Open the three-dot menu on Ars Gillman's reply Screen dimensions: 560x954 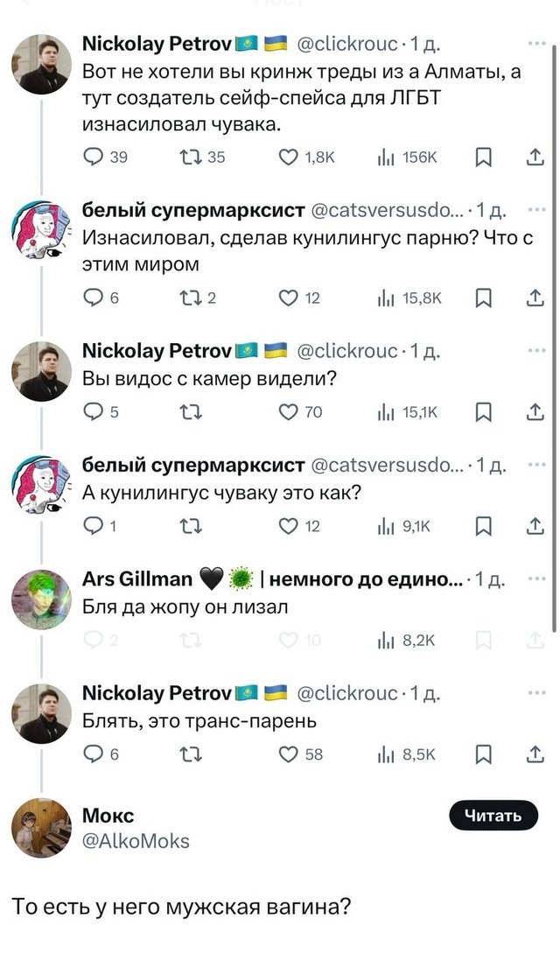coord(535,579)
